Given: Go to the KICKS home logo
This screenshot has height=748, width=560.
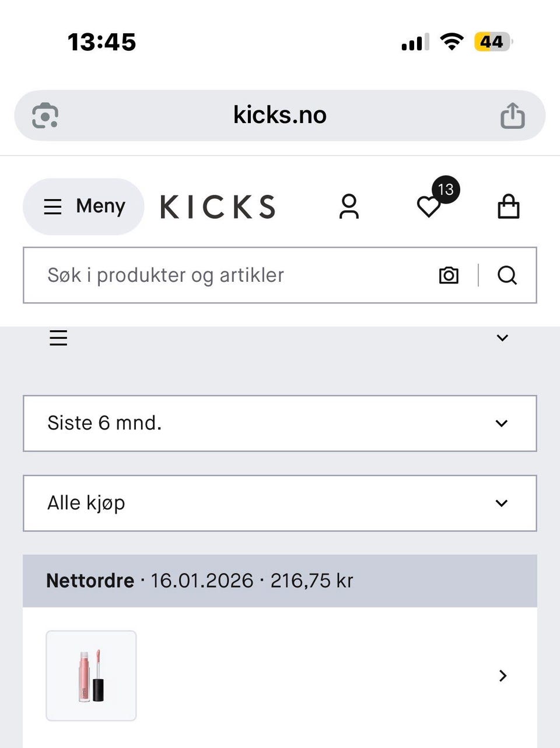Looking at the screenshot, I should (218, 207).
